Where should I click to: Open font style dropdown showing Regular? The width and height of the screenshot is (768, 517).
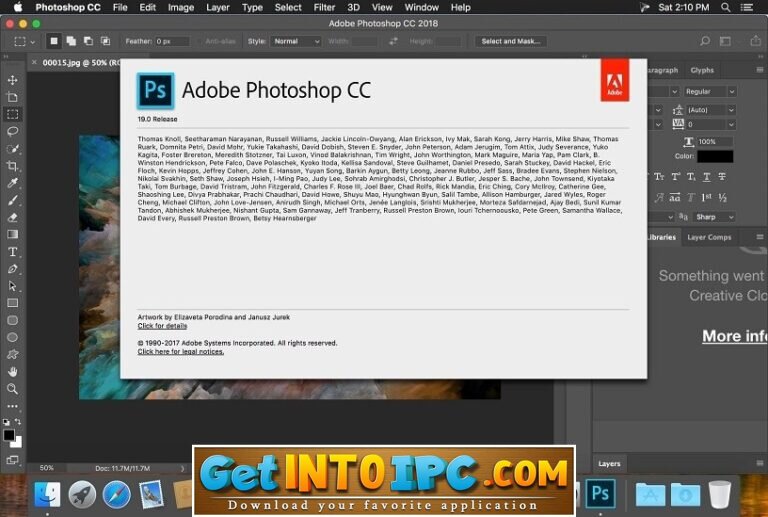(x=709, y=92)
